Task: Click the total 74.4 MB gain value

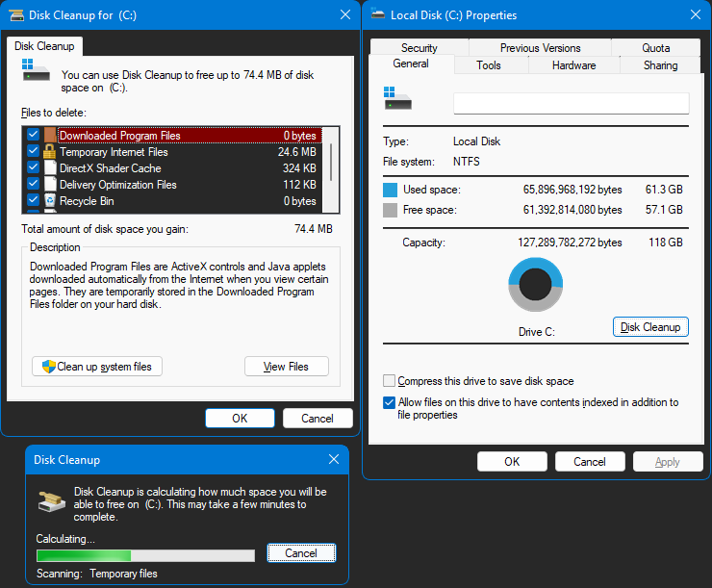Action: click(314, 229)
